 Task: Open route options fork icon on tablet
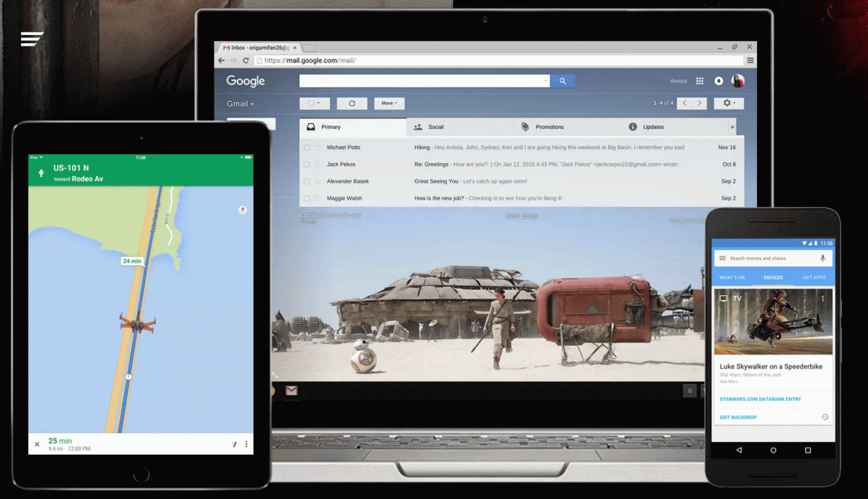234,444
